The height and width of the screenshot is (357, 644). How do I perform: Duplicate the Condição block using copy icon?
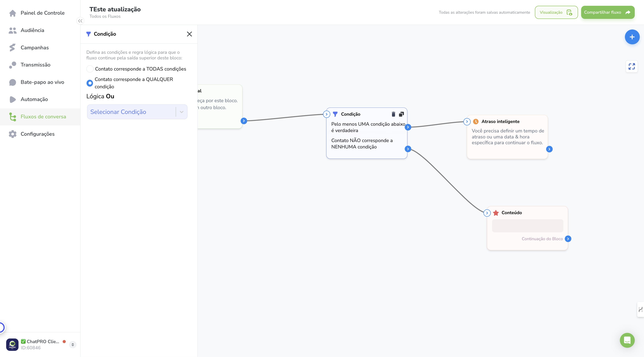[401, 114]
